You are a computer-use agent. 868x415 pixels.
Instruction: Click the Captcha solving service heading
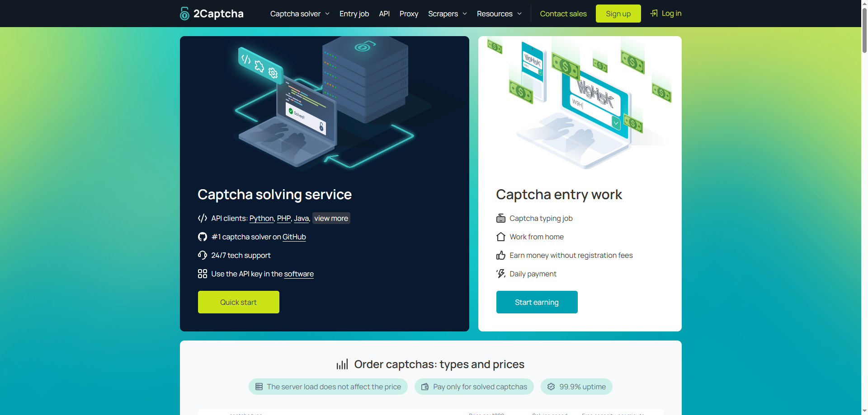tap(275, 195)
